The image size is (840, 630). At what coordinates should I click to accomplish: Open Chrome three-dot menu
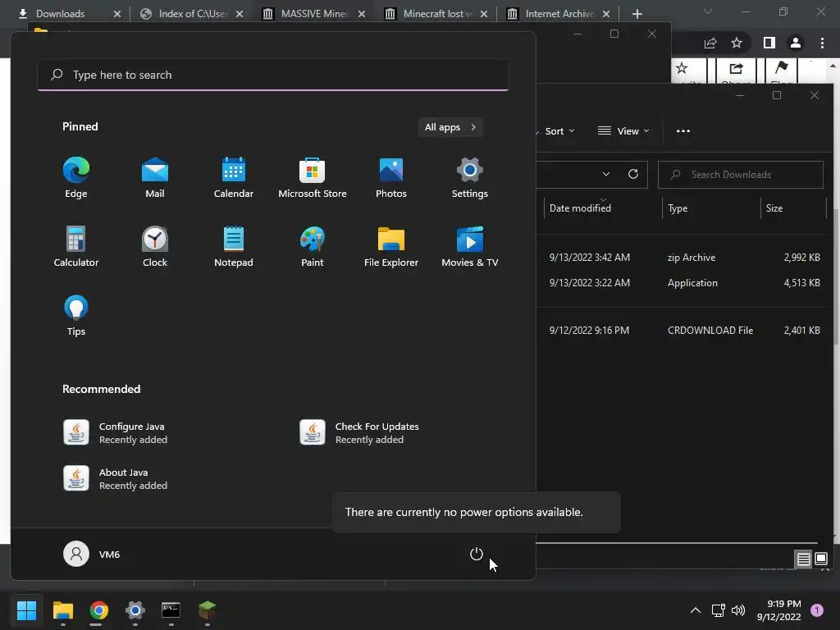click(x=822, y=43)
